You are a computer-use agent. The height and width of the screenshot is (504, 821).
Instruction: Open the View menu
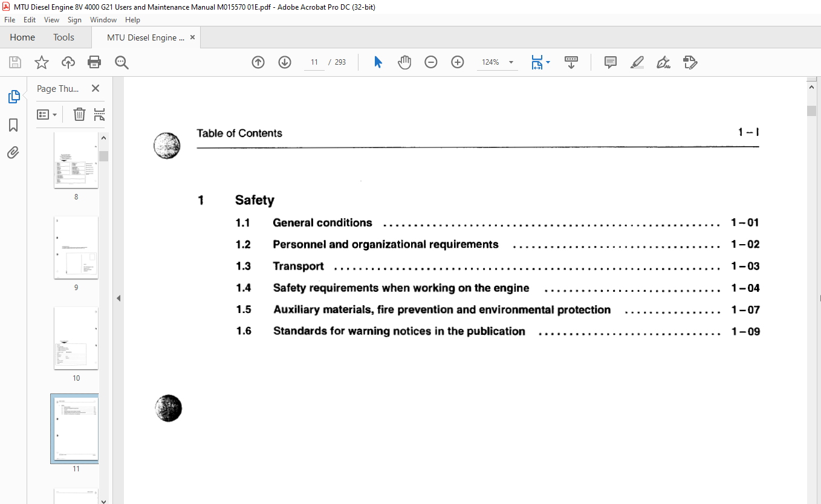[x=52, y=20]
